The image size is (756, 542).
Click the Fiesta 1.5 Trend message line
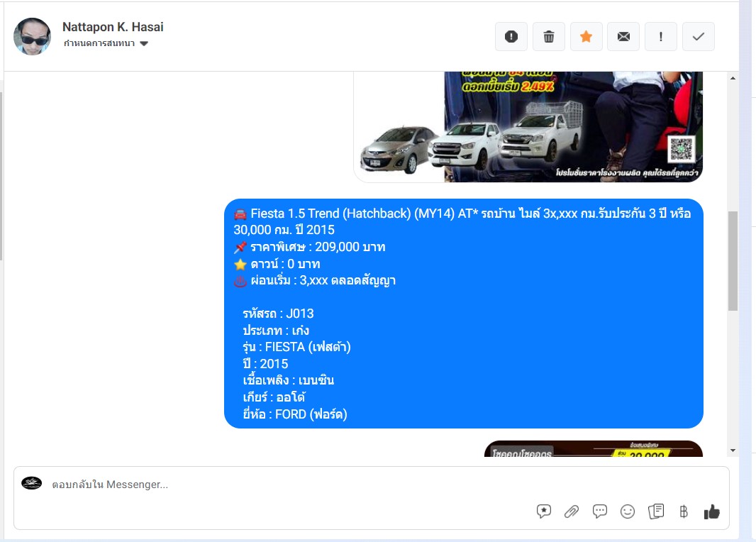462,221
